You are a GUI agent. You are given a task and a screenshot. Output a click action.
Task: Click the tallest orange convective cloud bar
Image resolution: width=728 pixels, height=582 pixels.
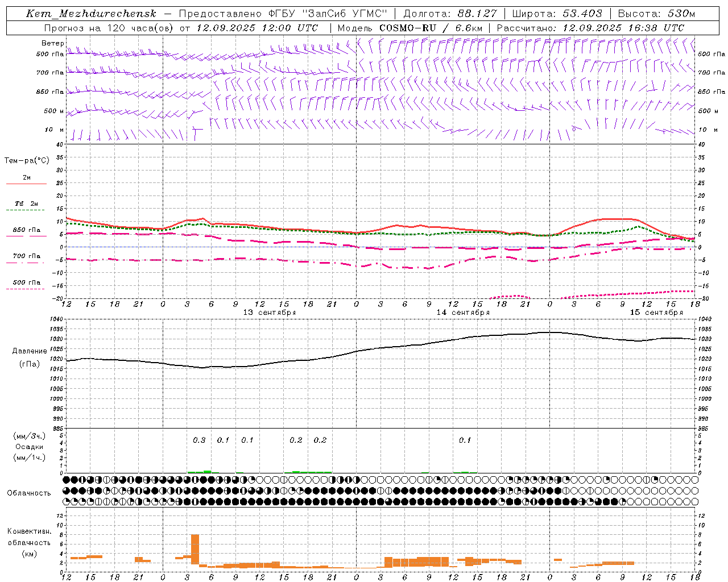click(x=195, y=550)
